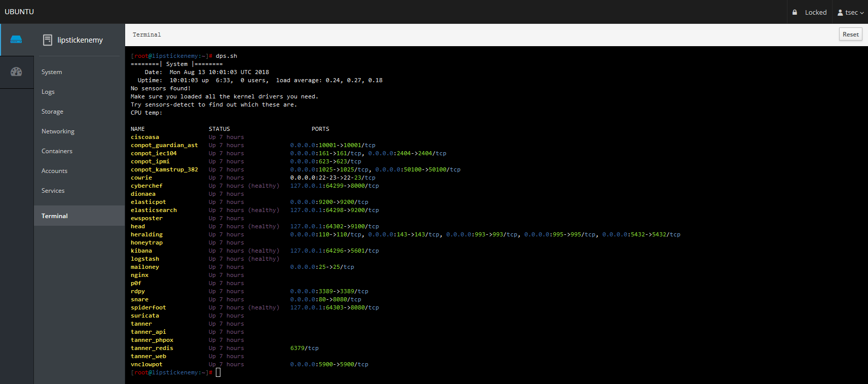Open the dashboard gauge icon

(x=16, y=72)
